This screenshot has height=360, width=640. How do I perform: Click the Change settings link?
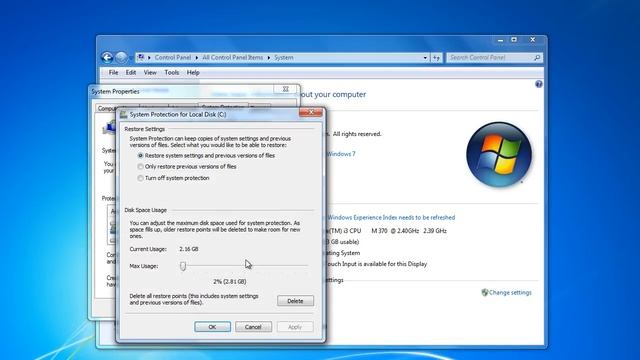click(x=510, y=292)
